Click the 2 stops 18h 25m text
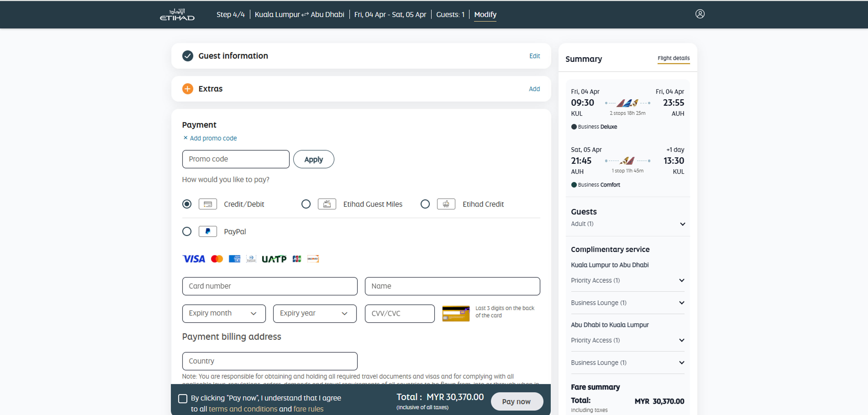This screenshot has width=868, height=415. tap(627, 113)
